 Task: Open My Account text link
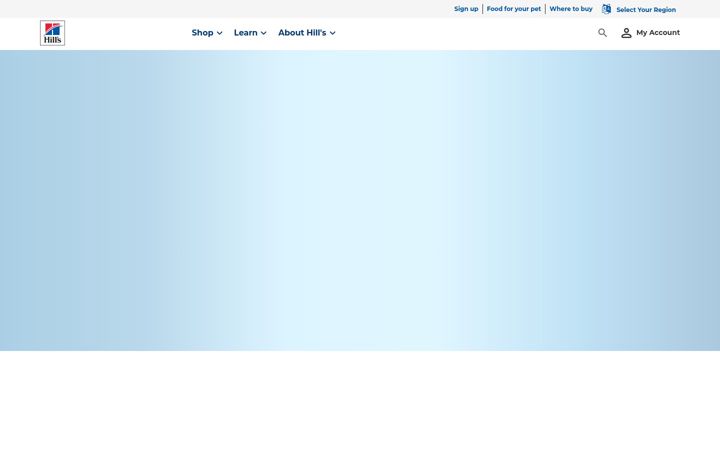tap(658, 33)
